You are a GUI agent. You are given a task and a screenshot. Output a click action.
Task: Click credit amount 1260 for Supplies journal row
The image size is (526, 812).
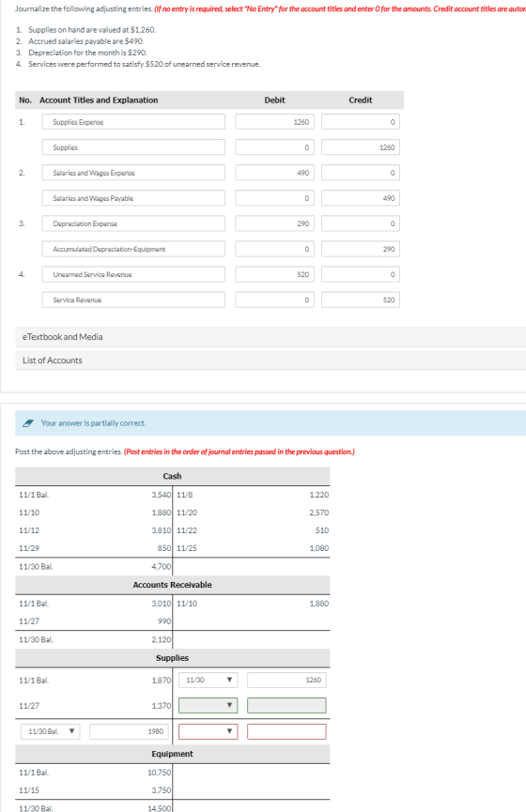[360, 147]
